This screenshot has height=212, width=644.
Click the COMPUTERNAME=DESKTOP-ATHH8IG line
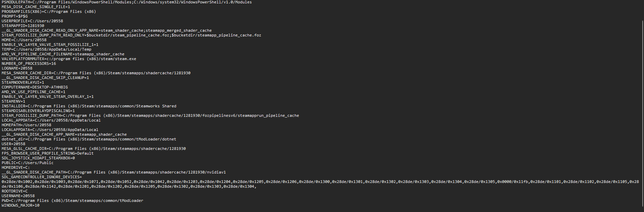click(x=35, y=87)
